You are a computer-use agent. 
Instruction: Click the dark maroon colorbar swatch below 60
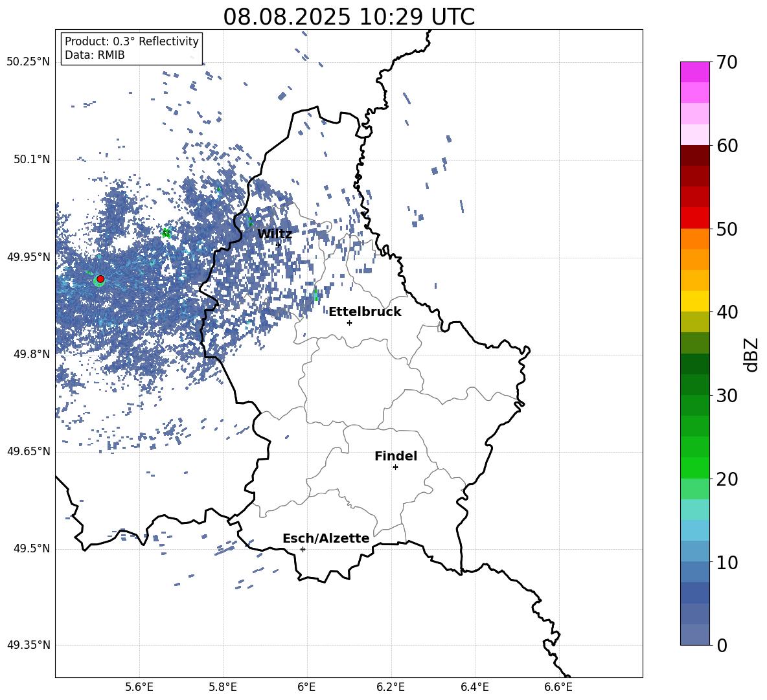pos(695,155)
